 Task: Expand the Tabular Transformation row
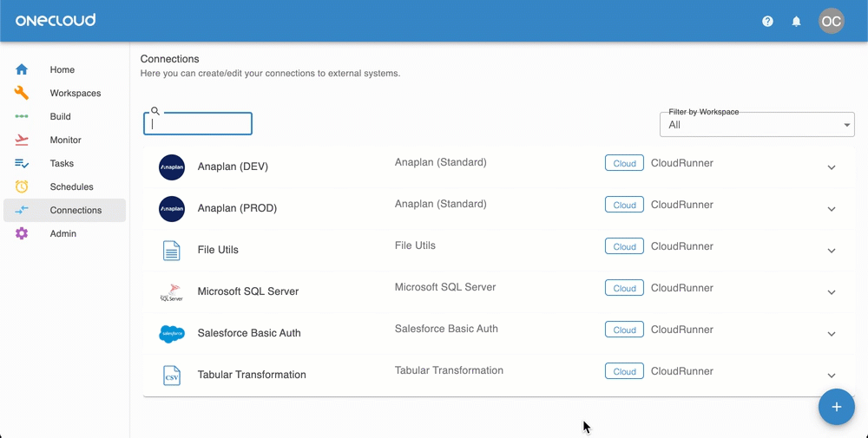832,376
